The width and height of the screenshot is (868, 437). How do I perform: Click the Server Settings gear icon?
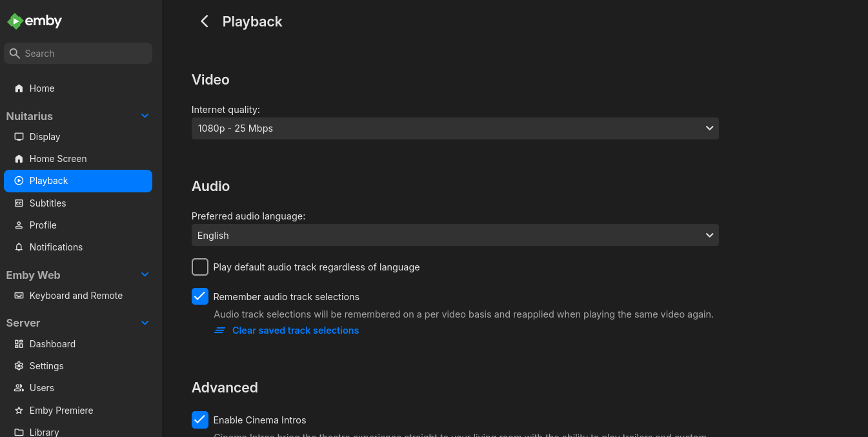click(x=19, y=366)
